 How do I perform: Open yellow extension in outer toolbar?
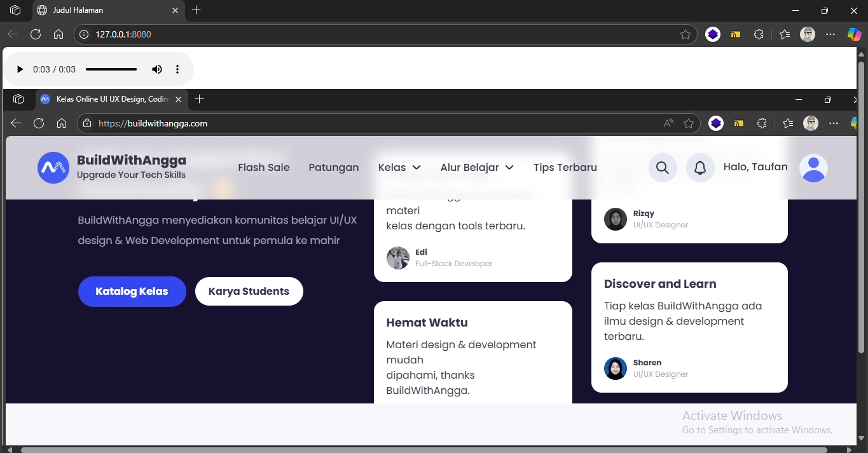736,34
